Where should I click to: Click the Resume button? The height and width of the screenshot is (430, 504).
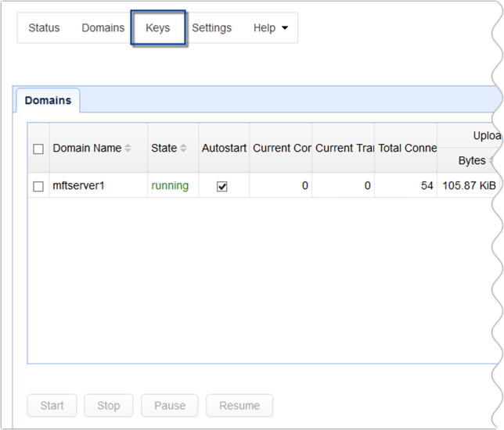point(239,406)
